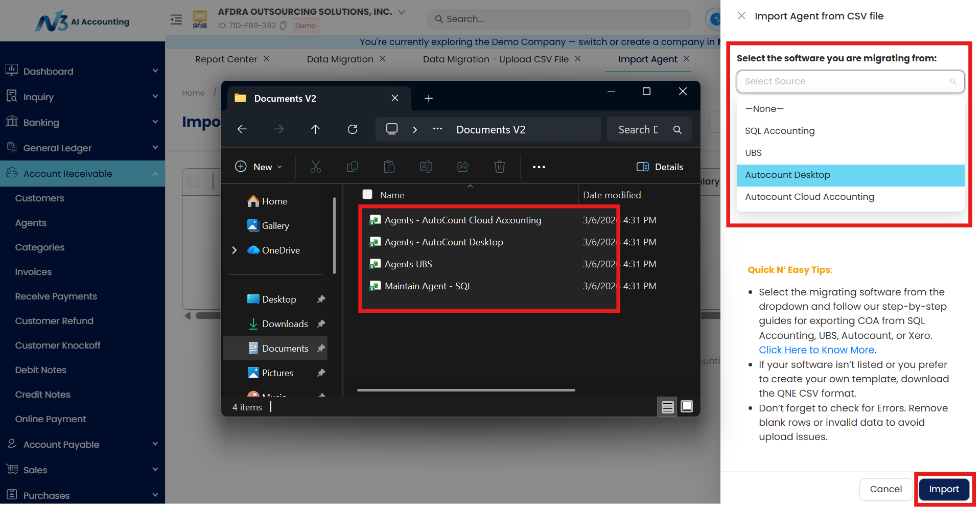Open the Click Here to Know More link
The width and height of the screenshot is (980, 507).
(816, 350)
